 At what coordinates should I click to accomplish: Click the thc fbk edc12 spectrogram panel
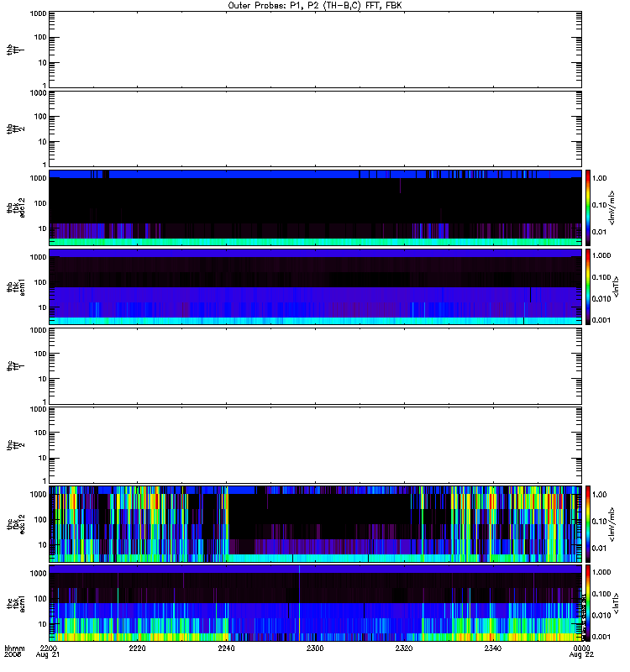pos(315,524)
